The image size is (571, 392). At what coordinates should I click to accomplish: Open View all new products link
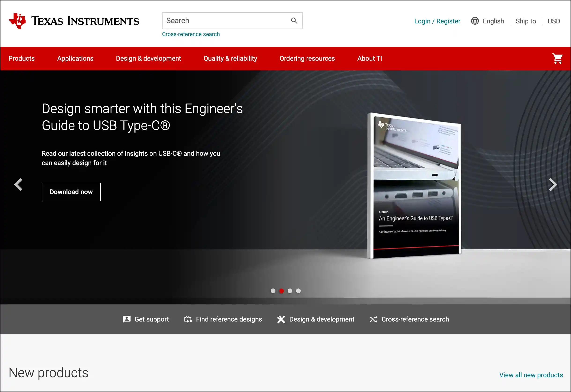[531, 375]
